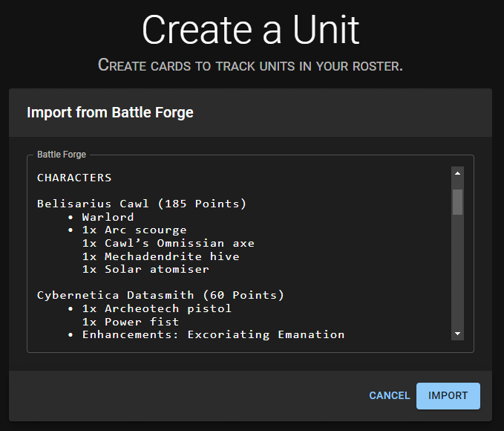The width and height of the screenshot is (504, 431).
Task: Click the scroll up arrow in text box
Action: (x=457, y=173)
